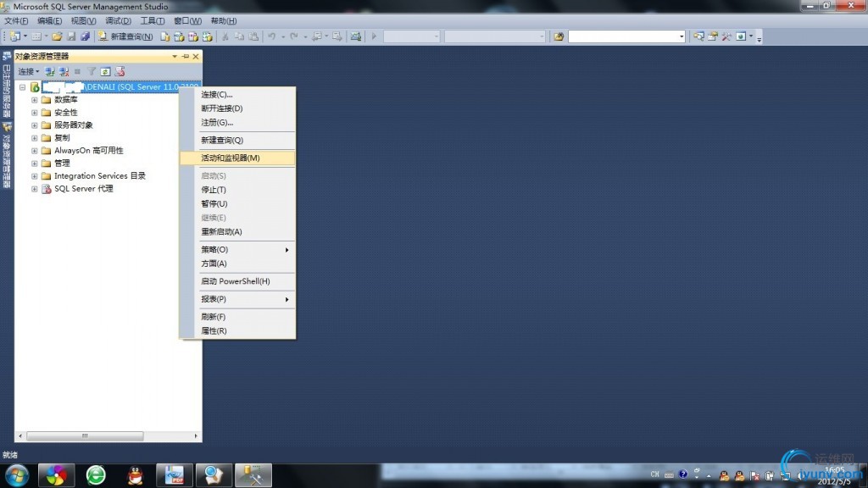Click the QQ penguin taskbar icon
Screen dimensions: 868x488
[x=135, y=476]
